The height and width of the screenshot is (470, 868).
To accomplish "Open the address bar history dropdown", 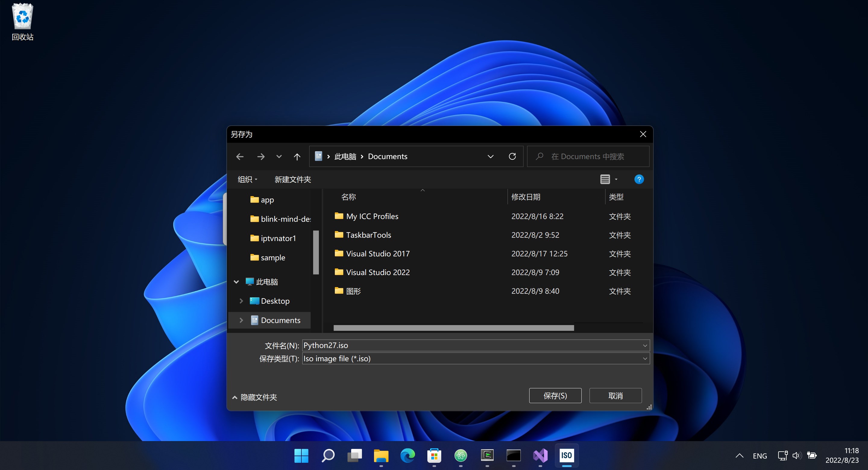I will click(x=491, y=156).
